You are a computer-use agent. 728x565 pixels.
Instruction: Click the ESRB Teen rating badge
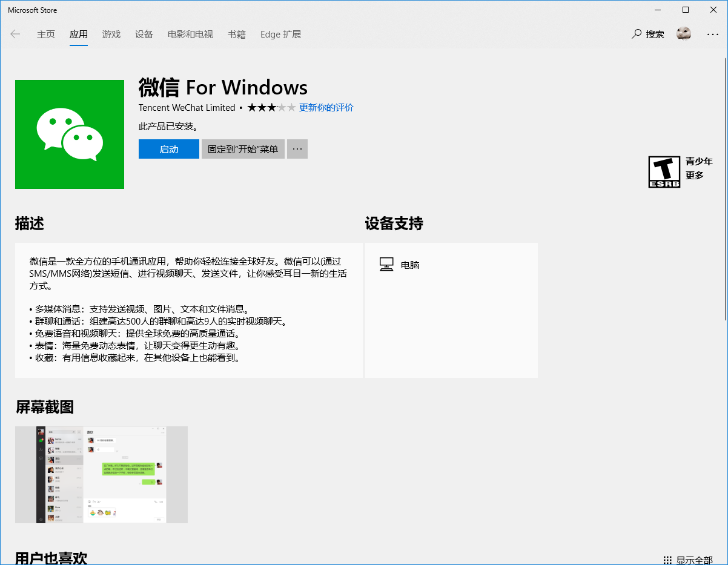coord(664,172)
